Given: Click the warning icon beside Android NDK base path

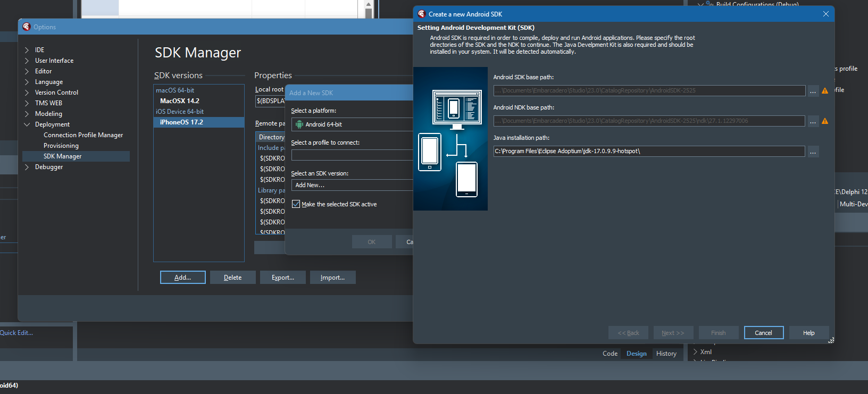Looking at the screenshot, I should 825,121.
